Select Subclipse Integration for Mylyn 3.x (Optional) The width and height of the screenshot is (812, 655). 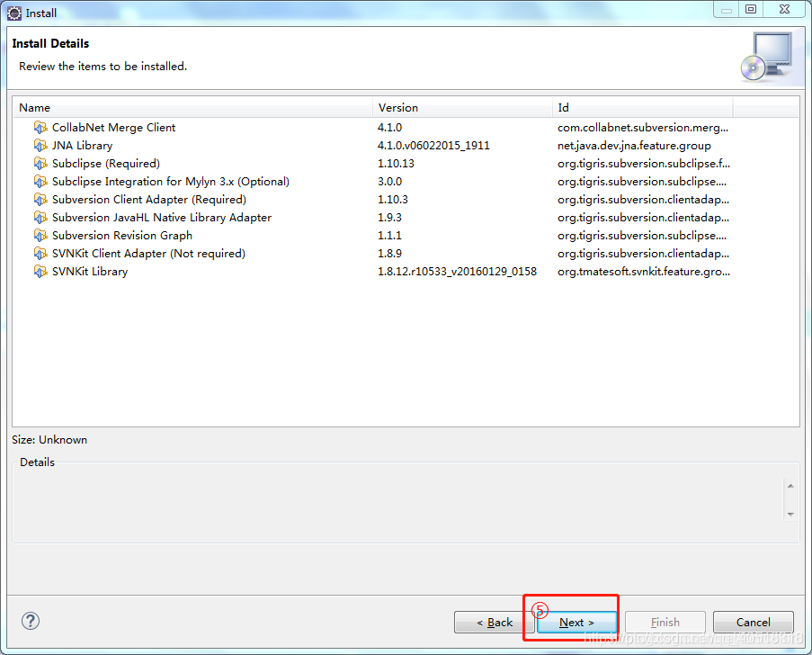click(406, 182)
